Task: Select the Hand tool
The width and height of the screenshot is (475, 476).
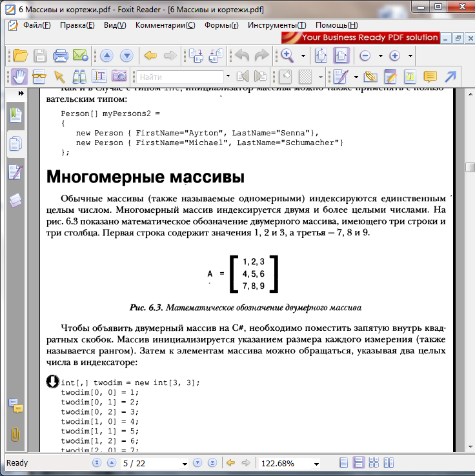Action: [x=19, y=77]
